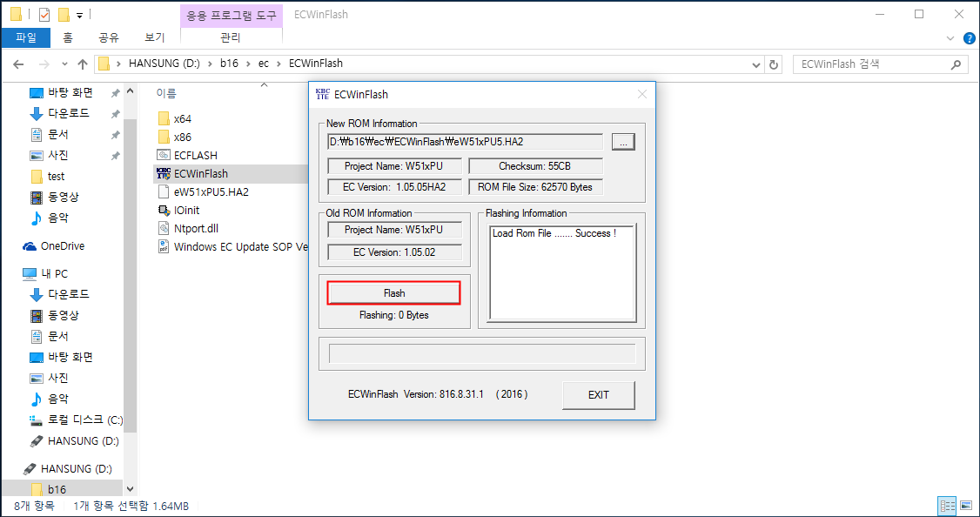The height and width of the screenshot is (517, 980).
Task: Sort by 이름 column header
Action: pyautogui.click(x=166, y=94)
